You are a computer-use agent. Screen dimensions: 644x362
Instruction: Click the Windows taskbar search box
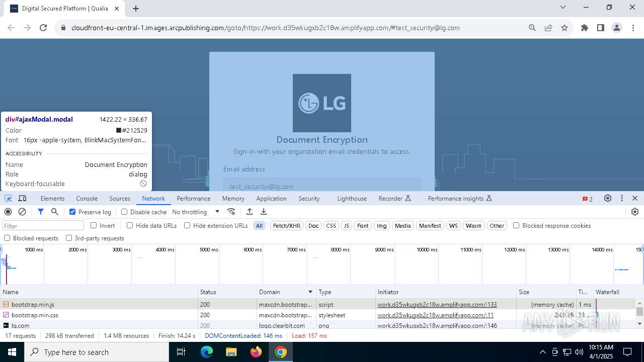point(97,352)
